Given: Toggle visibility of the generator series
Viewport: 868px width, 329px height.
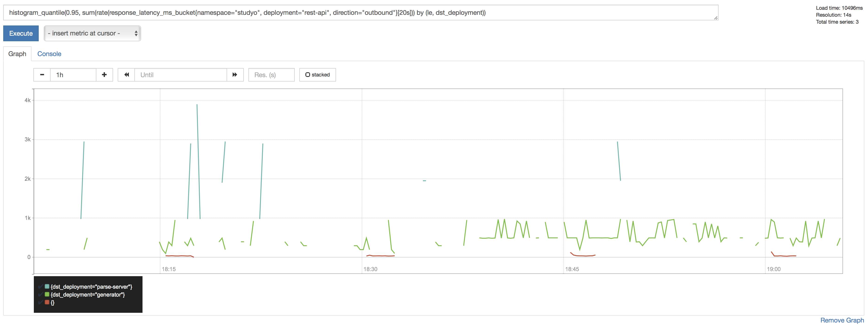Looking at the screenshot, I should [41, 294].
